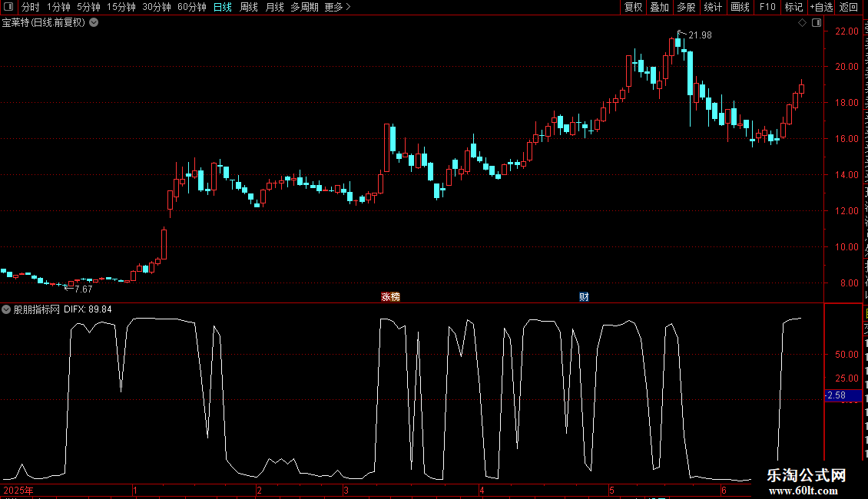The height and width of the screenshot is (499, 868).
Task: Click the 7.67 low price label
Action: point(83,289)
